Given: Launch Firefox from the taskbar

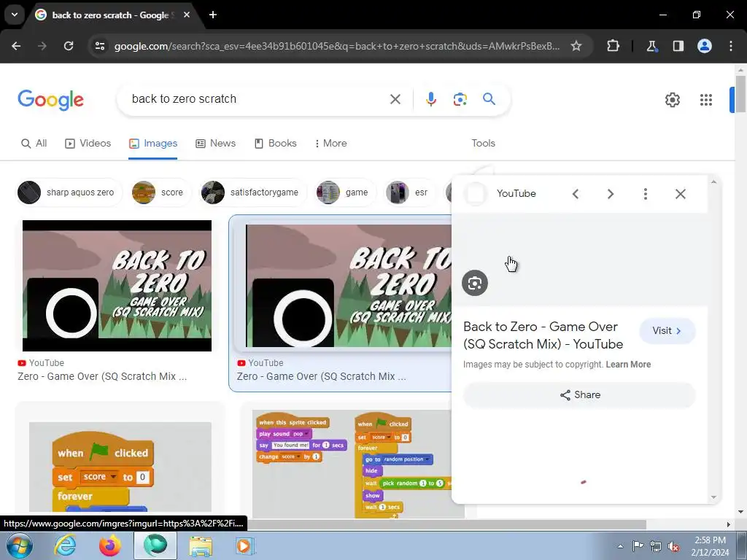Looking at the screenshot, I should [110, 545].
